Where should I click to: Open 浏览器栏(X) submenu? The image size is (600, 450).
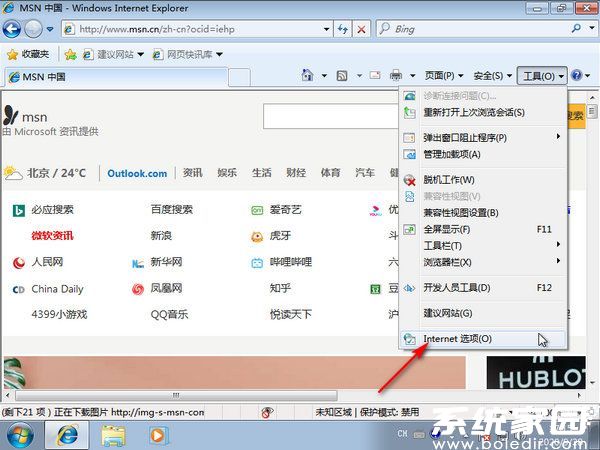coord(483,262)
